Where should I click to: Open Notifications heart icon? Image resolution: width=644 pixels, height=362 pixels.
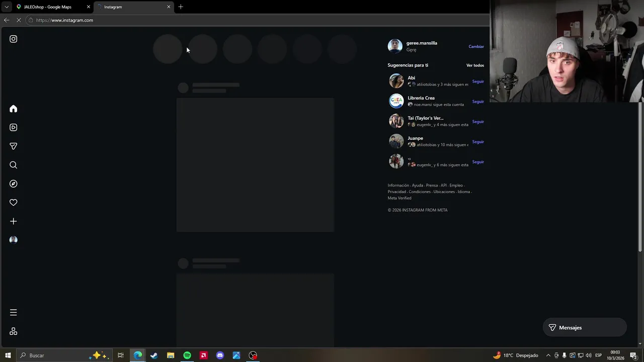click(x=14, y=203)
